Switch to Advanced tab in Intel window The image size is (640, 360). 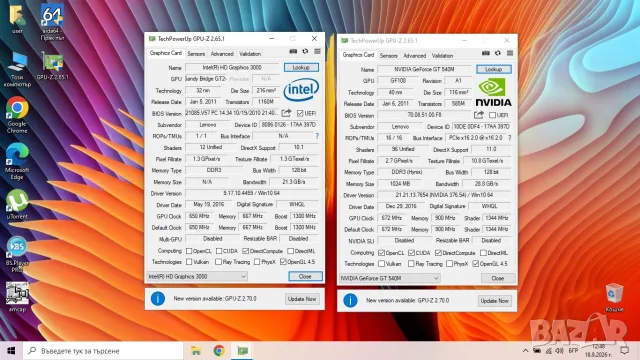pyautogui.click(x=222, y=54)
